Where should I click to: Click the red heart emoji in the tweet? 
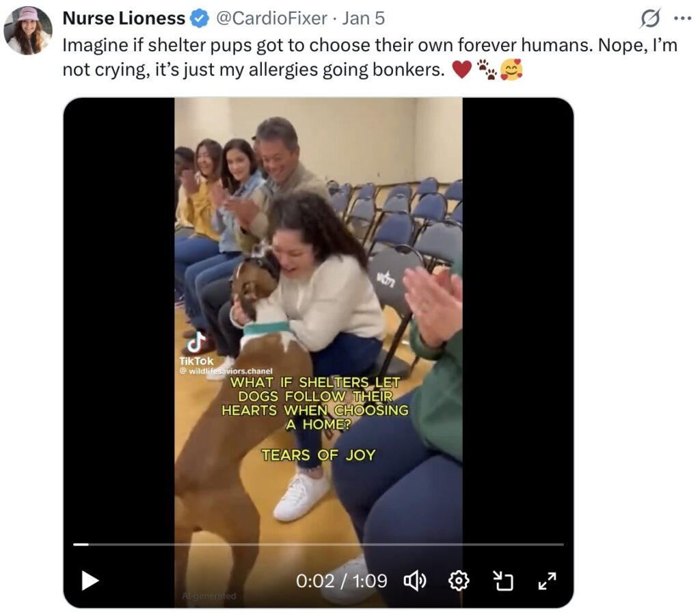click(x=462, y=69)
